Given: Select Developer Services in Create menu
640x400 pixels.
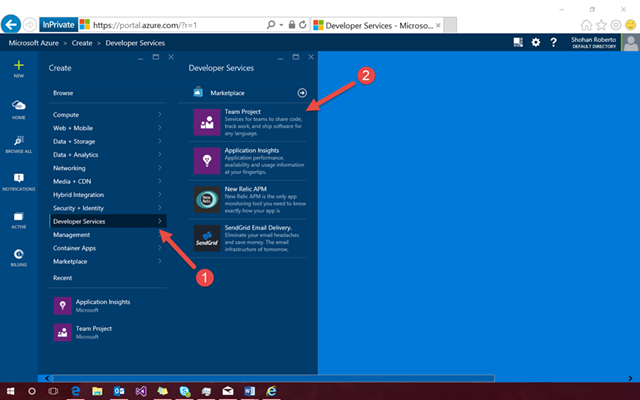Looking at the screenshot, I should point(108,221).
